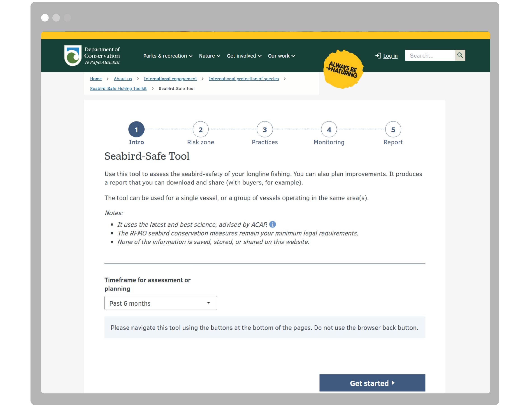The image size is (532, 405).
Task: Open the Timeframe dropdown showing Past 6 months
Action: pyautogui.click(x=160, y=303)
